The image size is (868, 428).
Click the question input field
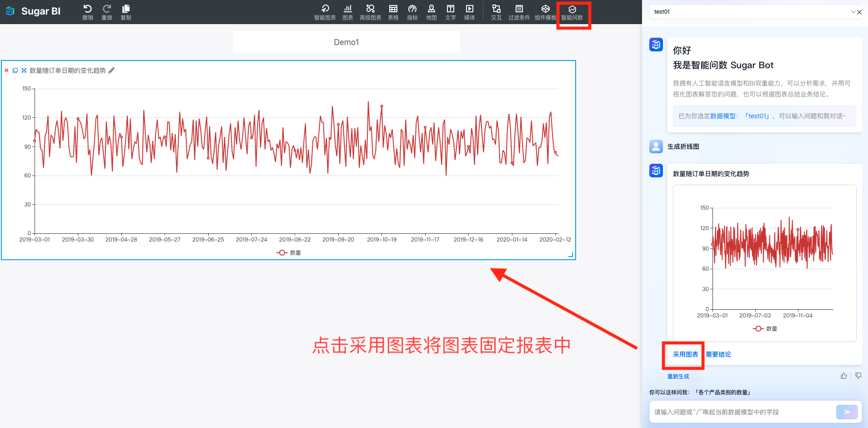click(743, 412)
